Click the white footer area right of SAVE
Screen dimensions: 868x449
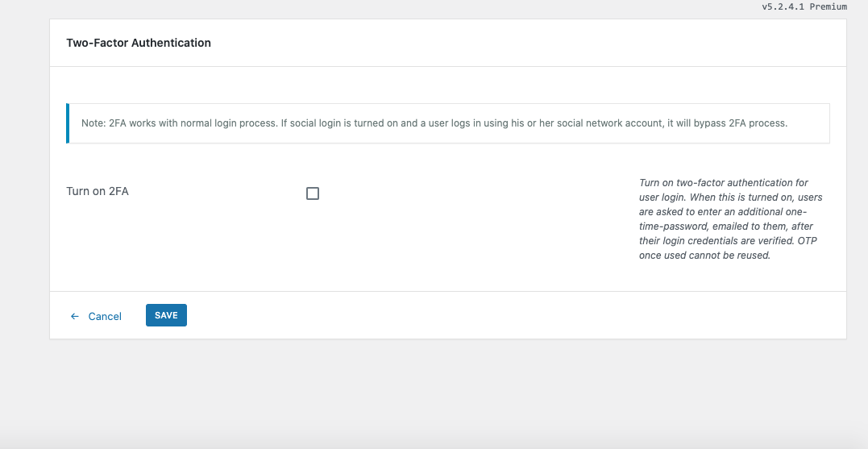pos(516,315)
